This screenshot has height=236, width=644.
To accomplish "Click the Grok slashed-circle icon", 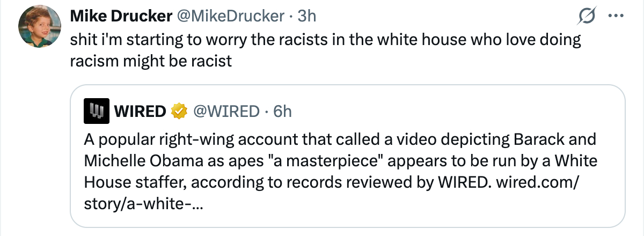I will point(582,17).
